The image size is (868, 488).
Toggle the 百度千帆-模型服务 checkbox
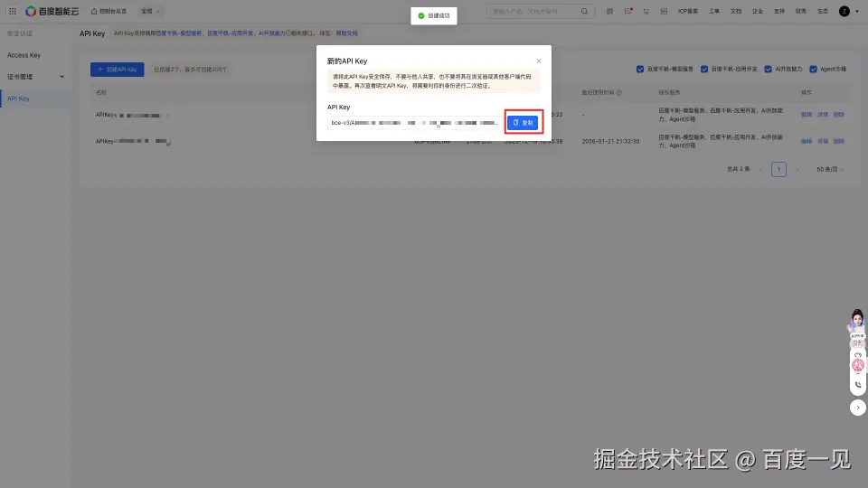(x=640, y=70)
